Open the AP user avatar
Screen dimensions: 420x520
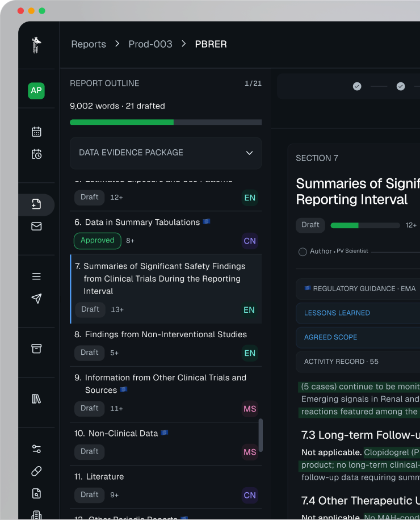click(36, 90)
